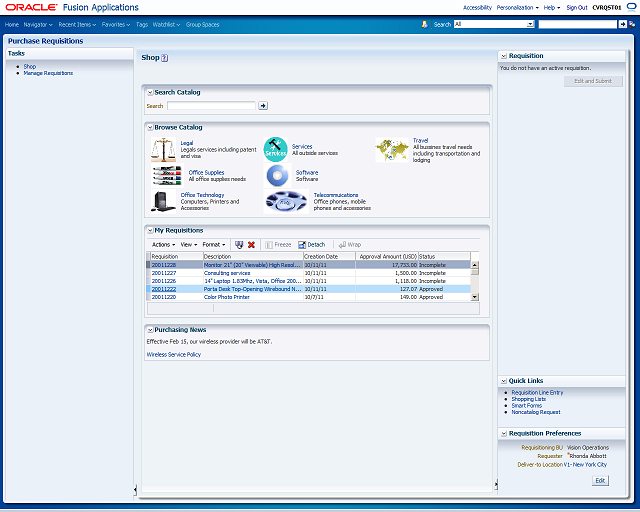Click the Wrap button
The height and width of the screenshot is (512, 640).
tap(350, 245)
